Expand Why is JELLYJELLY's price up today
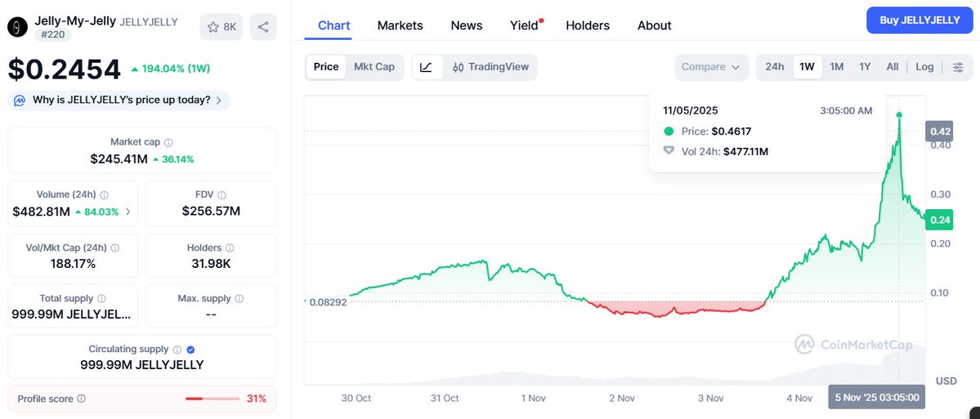Screen dimensions: 980x419 [x=119, y=100]
